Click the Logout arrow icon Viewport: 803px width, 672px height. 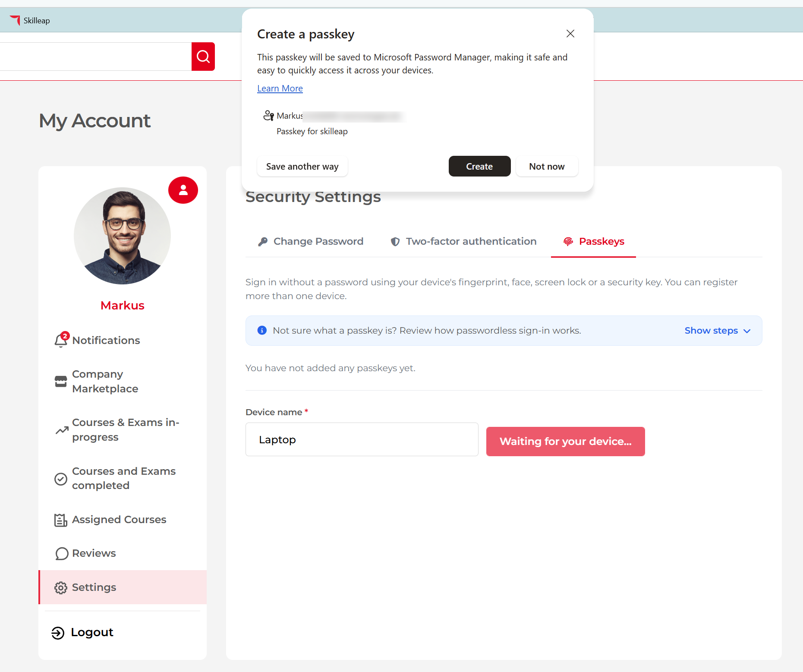point(58,633)
